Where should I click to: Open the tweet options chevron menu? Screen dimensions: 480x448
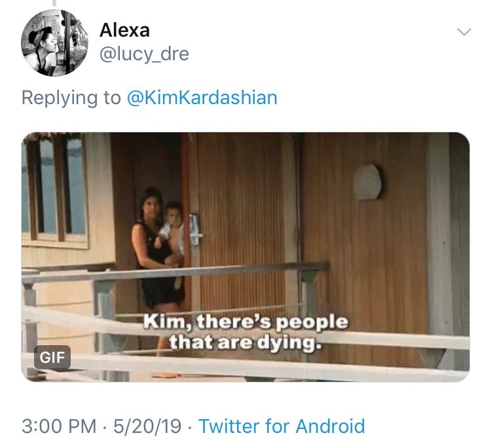click(464, 31)
